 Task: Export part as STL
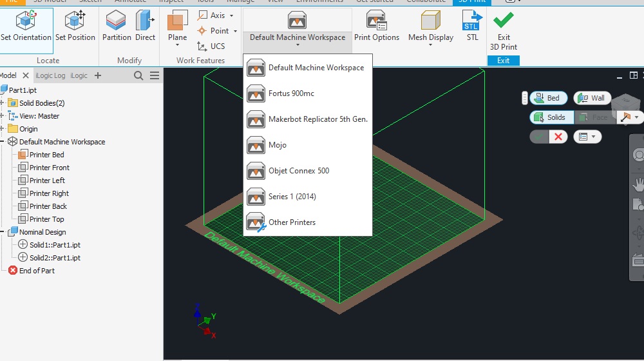pyautogui.click(x=472, y=26)
